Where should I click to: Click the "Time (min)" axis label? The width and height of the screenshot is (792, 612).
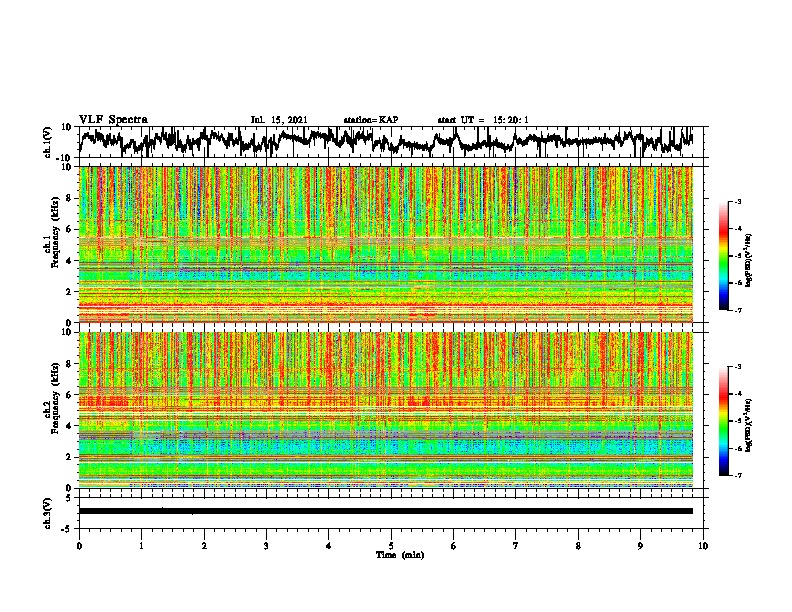(x=400, y=555)
